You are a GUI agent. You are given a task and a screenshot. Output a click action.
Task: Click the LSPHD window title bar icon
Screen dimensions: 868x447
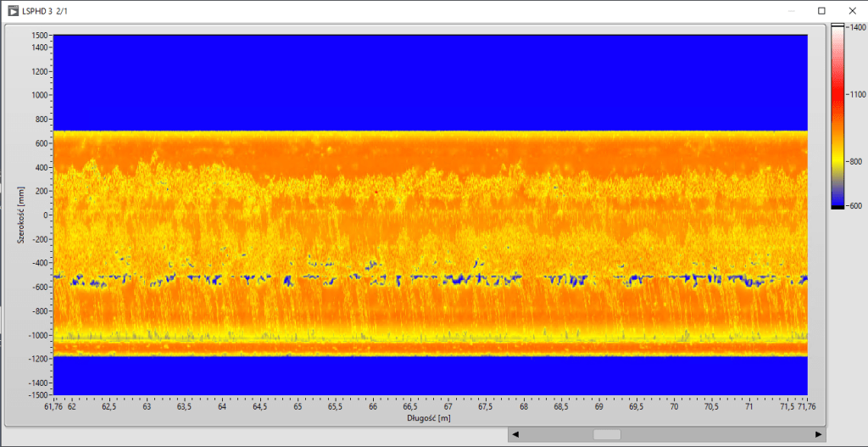(12, 10)
